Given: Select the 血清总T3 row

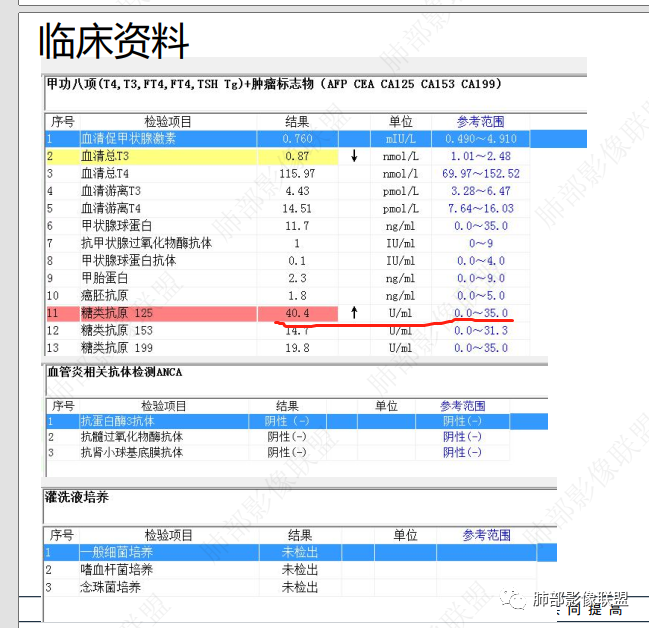Looking at the screenshot, I should pos(288,156).
